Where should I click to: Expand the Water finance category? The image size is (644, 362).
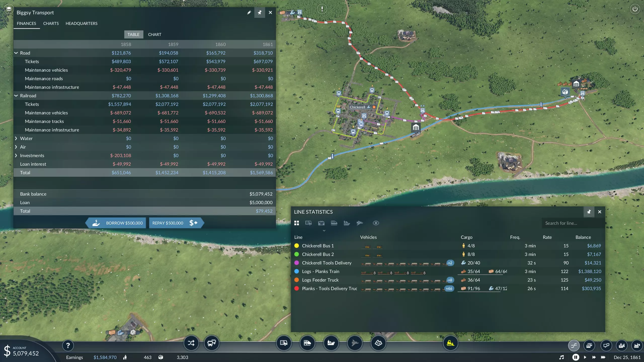coord(16,139)
